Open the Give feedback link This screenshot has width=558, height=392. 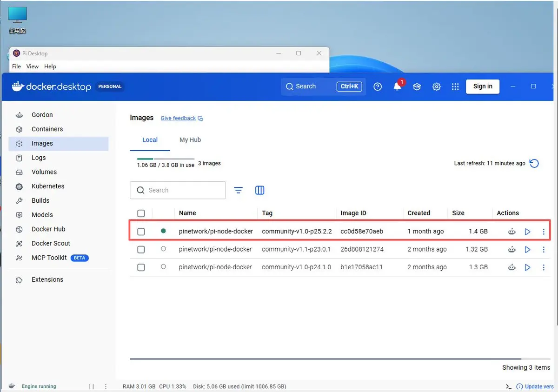coord(182,119)
